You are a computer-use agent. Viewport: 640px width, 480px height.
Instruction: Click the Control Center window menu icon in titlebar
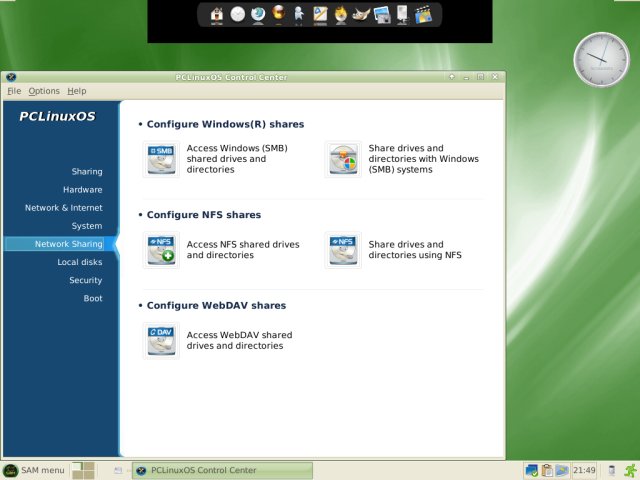(11, 77)
